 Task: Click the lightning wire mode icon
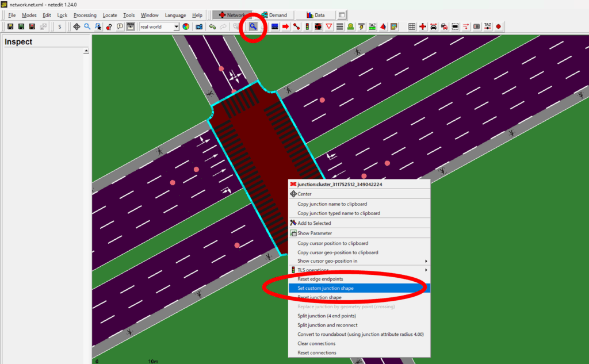361,26
